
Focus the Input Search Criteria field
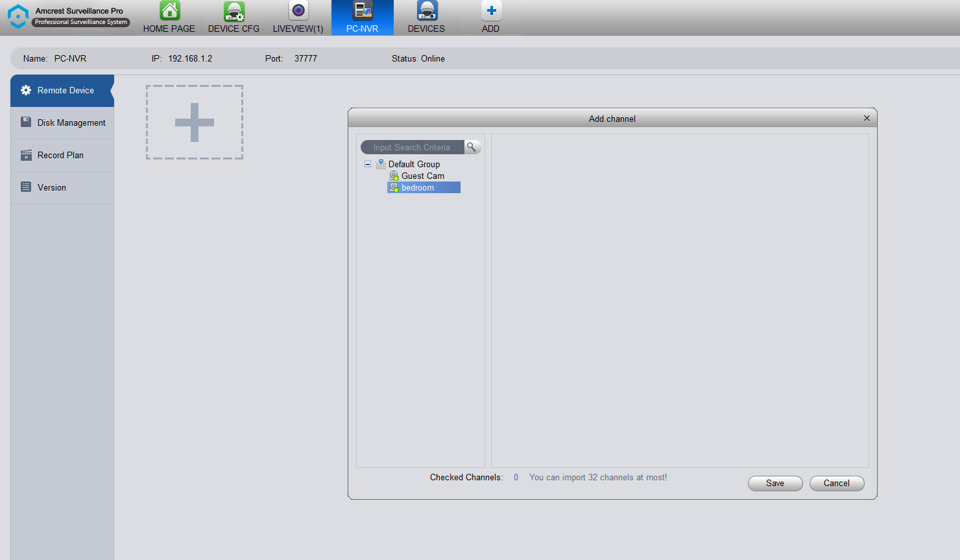pyautogui.click(x=413, y=147)
